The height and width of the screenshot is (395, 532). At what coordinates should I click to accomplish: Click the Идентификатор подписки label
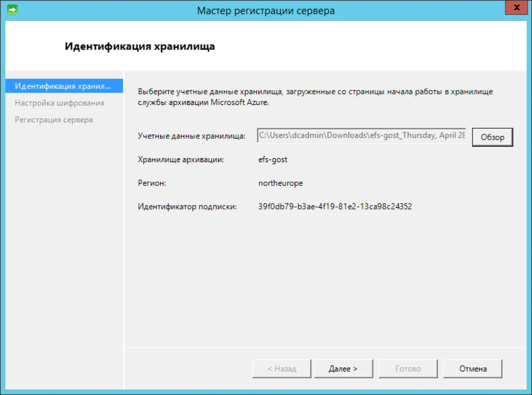pos(187,206)
